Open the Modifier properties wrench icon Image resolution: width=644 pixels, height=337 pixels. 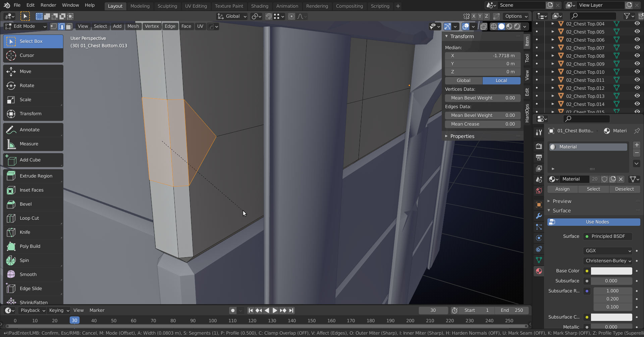pos(538,216)
